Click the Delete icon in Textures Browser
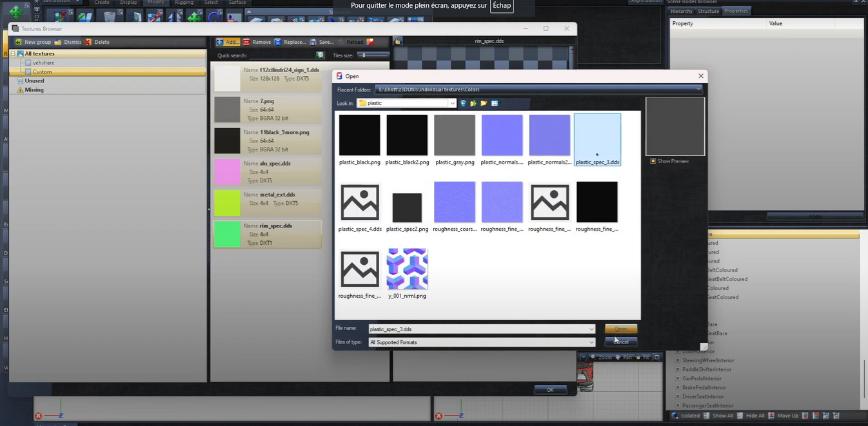This screenshot has height=426, width=868. click(90, 41)
